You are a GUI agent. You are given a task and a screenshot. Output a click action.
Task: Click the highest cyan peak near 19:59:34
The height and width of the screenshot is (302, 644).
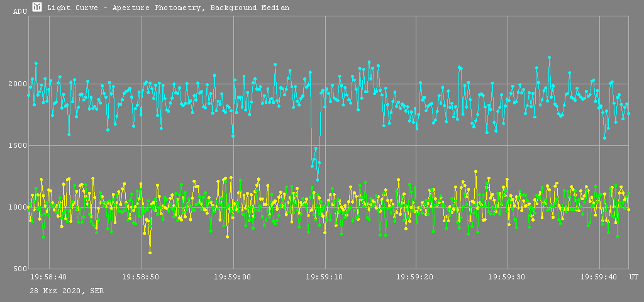pos(549,57)
